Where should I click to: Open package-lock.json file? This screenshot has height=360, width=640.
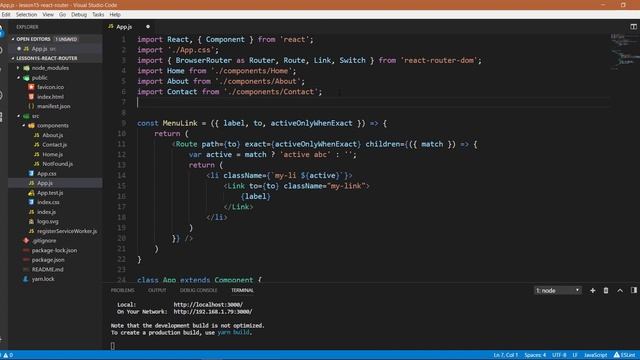point(54,251)
